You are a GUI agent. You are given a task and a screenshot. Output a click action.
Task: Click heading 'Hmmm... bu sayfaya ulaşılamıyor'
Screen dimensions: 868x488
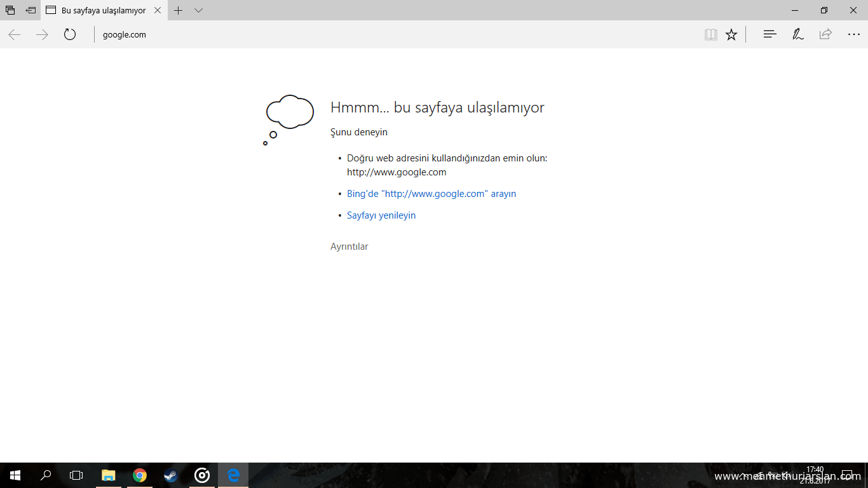pos(437,107)
